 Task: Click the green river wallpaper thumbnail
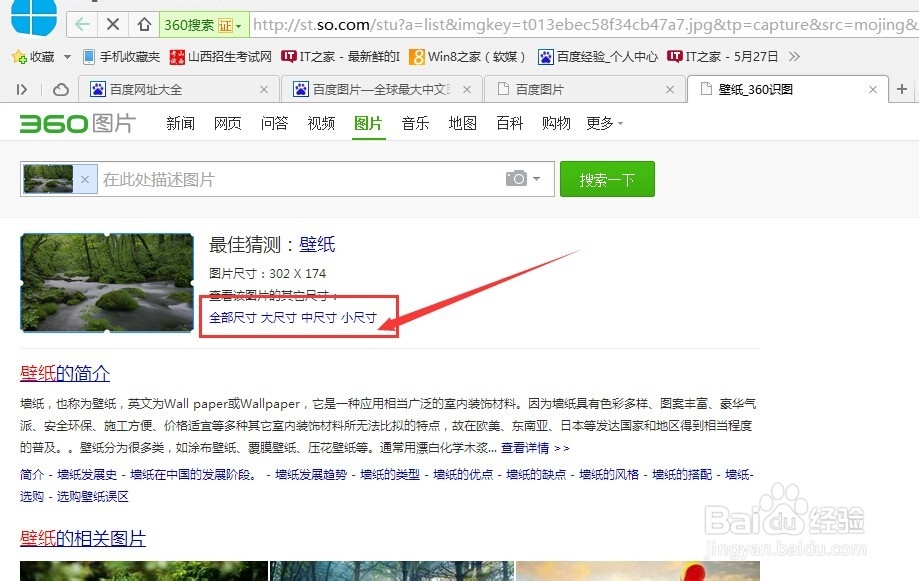click(x=106, y=282)
